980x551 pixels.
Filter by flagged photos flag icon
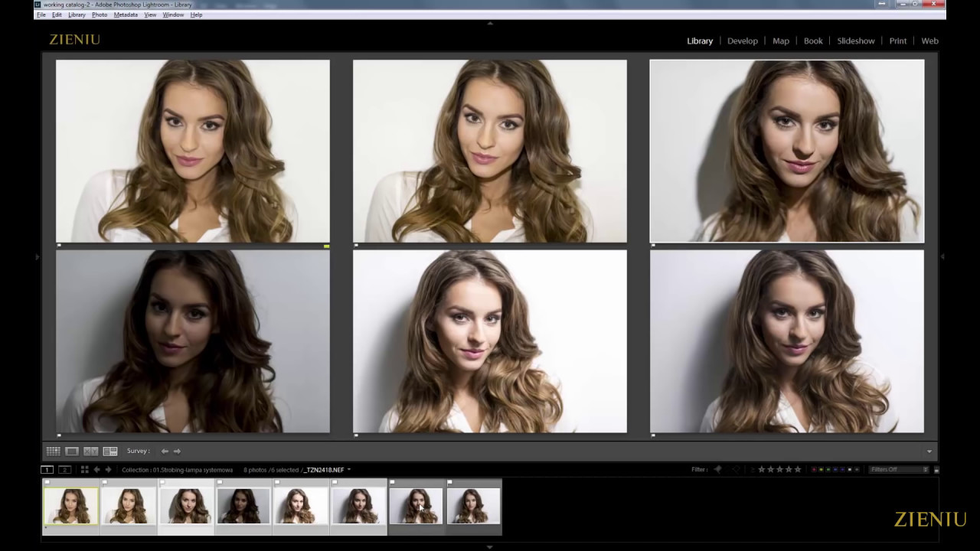[718, 469]
